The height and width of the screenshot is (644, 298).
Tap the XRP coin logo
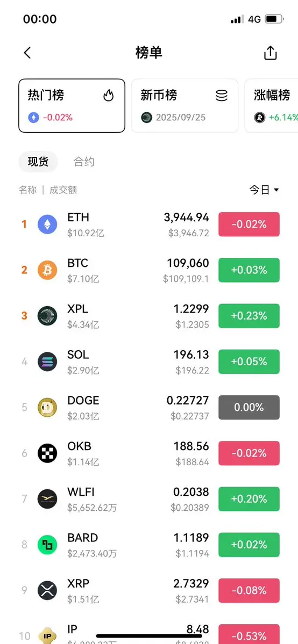coord(47,591)
